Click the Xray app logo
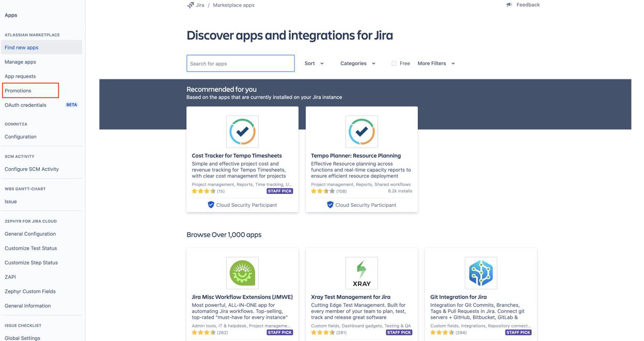This screenshot has height=341, width=644. (362, 273)
